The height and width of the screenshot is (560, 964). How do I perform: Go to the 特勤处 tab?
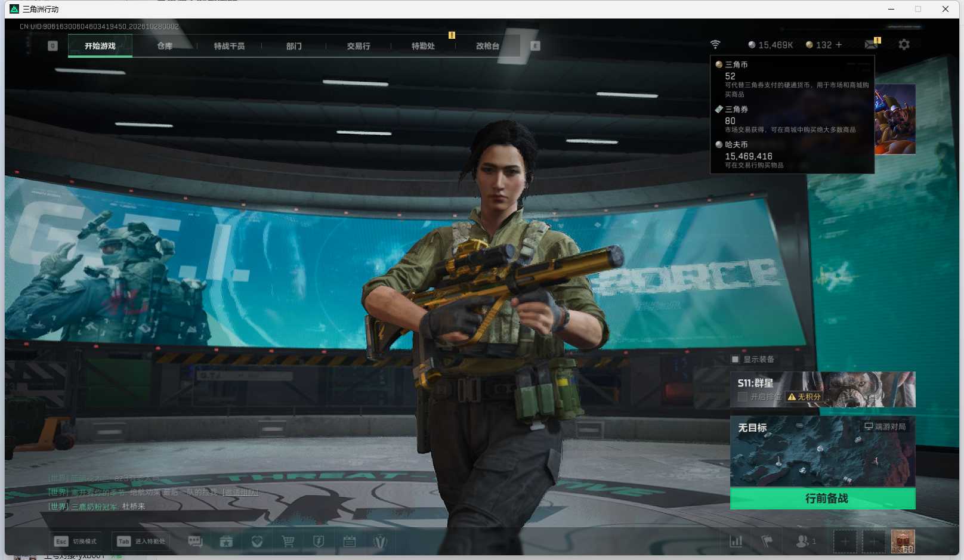click(423, 46)
